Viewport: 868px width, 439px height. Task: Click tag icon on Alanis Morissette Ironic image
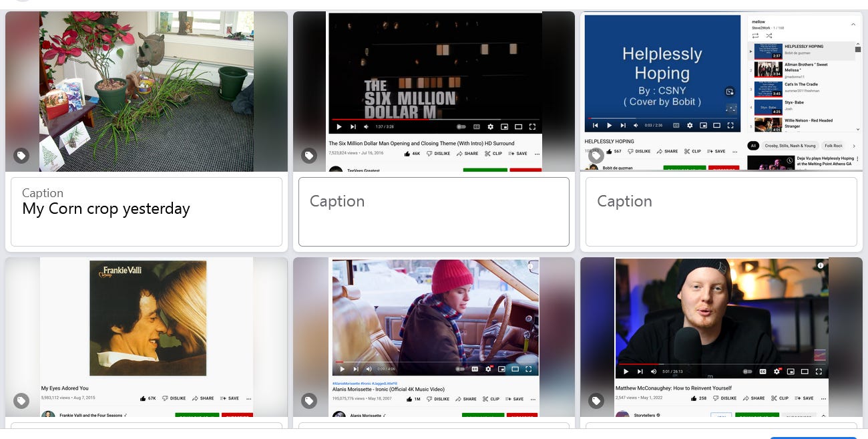click(309, 401)
